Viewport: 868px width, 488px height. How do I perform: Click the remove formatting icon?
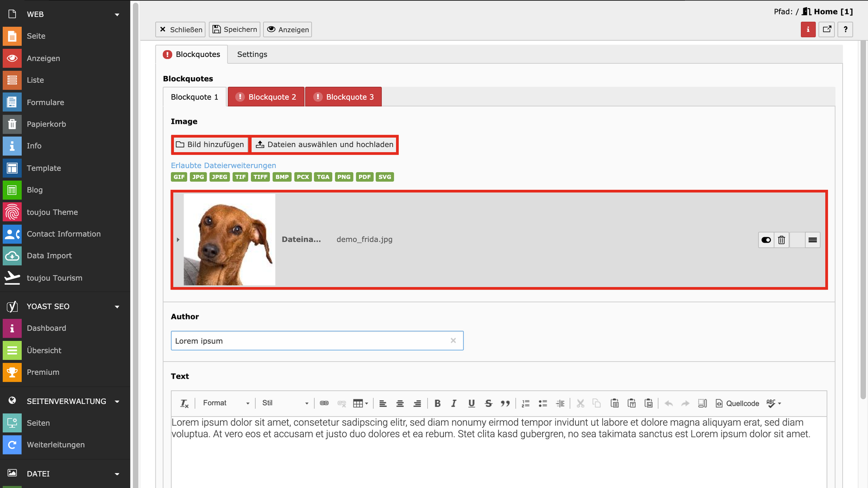click(184, 404)
